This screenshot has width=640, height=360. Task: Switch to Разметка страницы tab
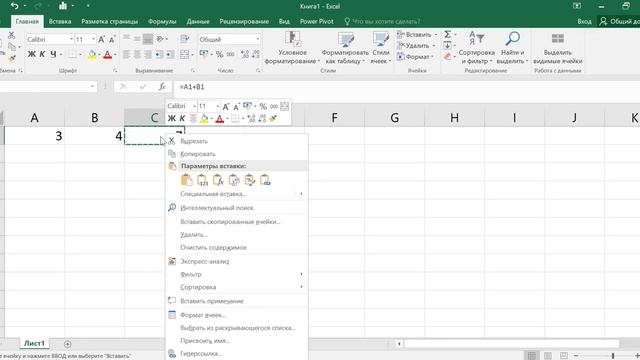coord(109,21)
